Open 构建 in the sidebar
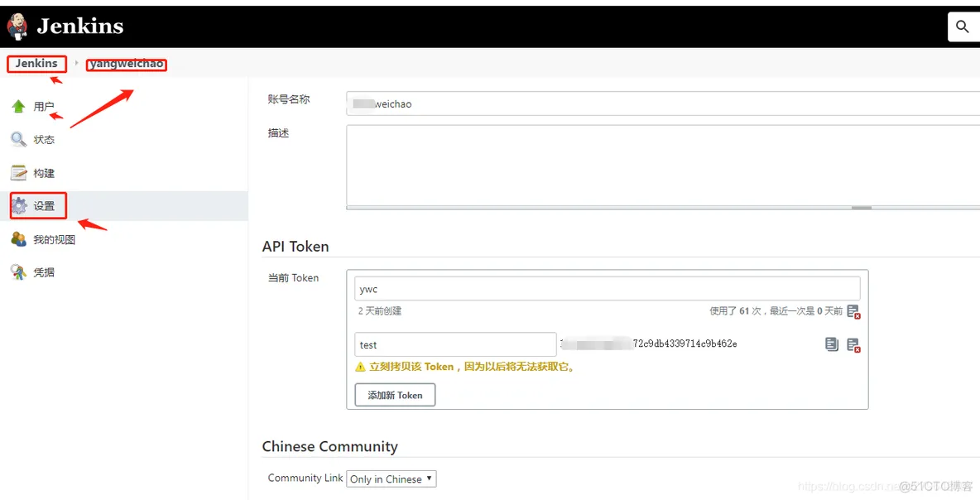This screenshot has width=980, height=500. click(x=44, y=173)
